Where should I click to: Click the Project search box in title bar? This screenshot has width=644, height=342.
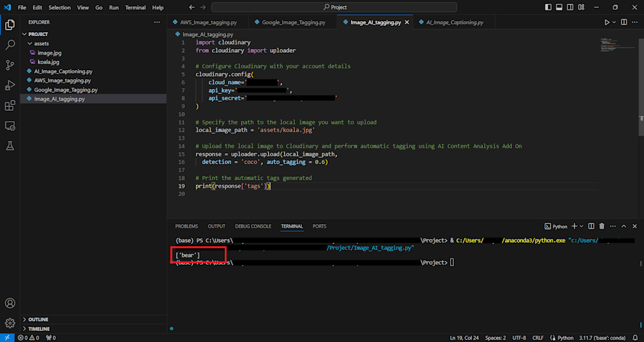pyautogui.click(x=334, y=7)
